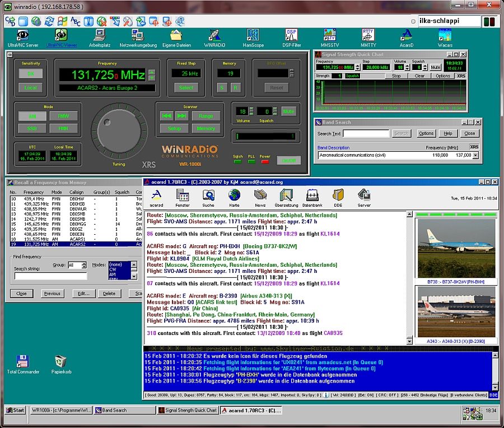Image resolution: width=504 pixels, height=428 pixels.
Task: Toggle the radio On/Off power button
Action: tap(288, 160)
